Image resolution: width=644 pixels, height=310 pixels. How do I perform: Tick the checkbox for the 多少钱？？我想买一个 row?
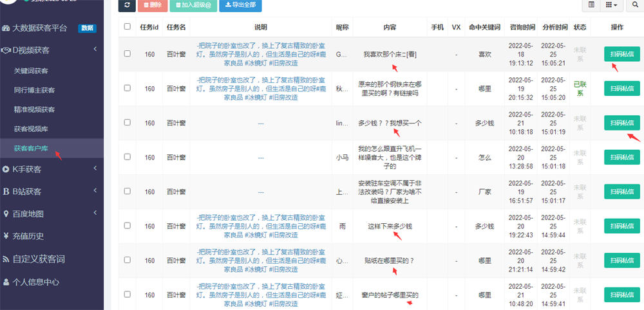click(x=127, y=122)
